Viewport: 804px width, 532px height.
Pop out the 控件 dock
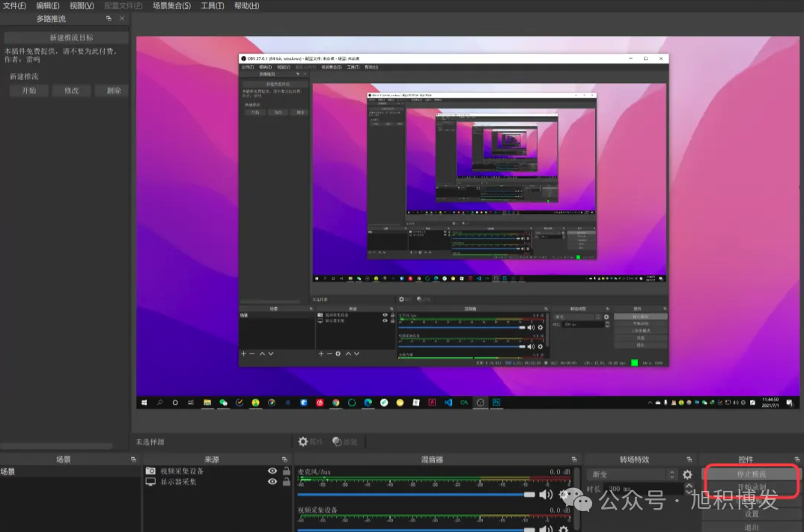tap(797, 459)
